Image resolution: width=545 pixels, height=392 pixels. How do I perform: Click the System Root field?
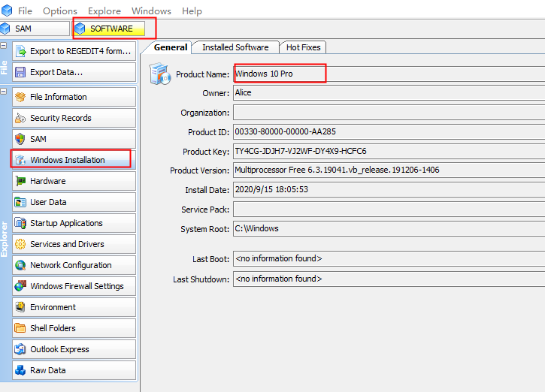[x=389, y=229]
